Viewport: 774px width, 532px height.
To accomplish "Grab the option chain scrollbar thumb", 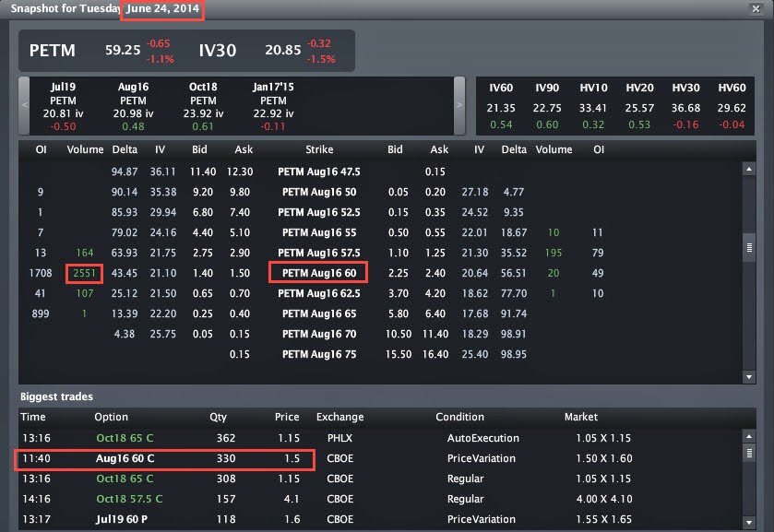I will 749,248.
